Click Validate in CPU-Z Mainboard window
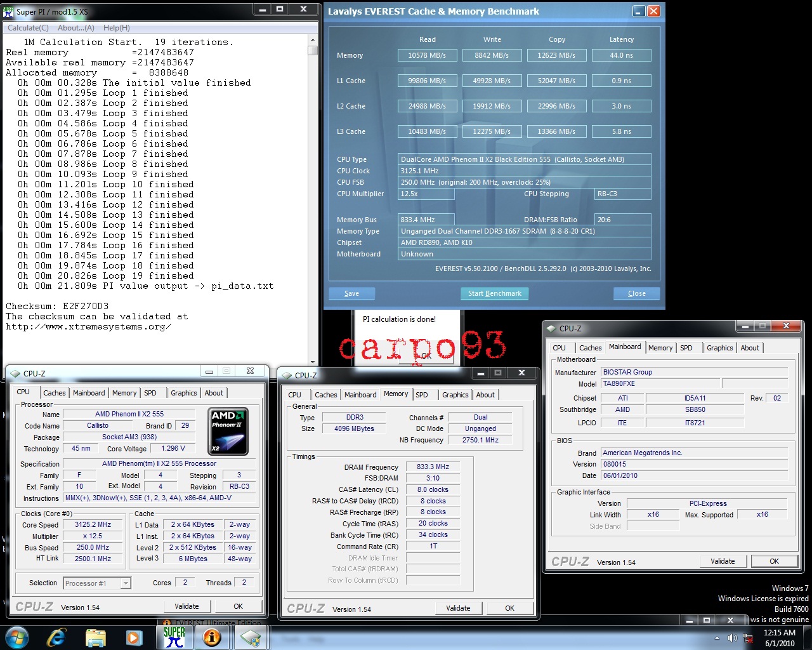The width and height of the screenshot is (812, 650). click(x=723, y=561)
